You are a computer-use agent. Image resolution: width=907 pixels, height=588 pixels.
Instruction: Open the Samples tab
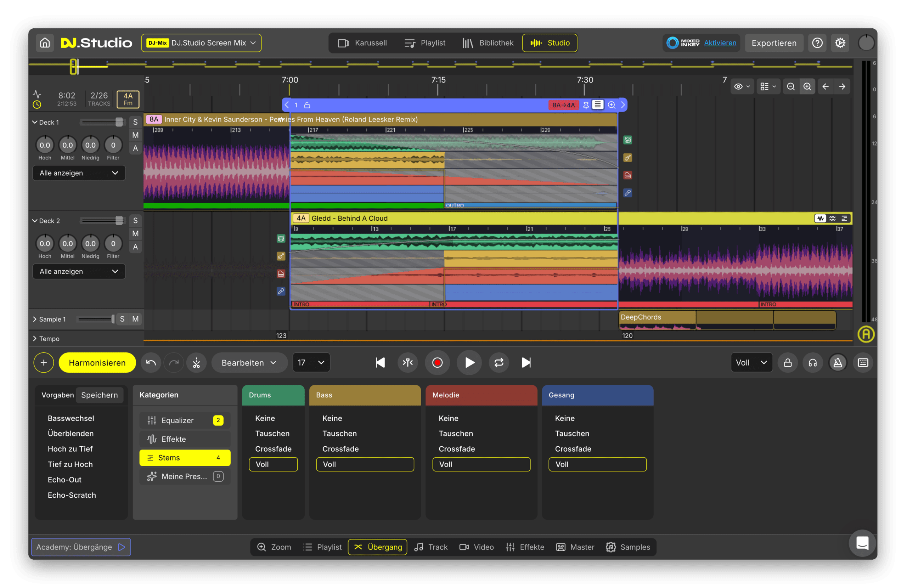(x=628, y=547)
